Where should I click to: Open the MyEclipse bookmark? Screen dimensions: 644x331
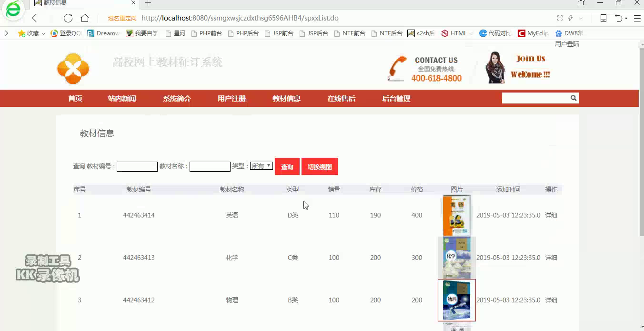pyautogui.click(x=533, y=33)
